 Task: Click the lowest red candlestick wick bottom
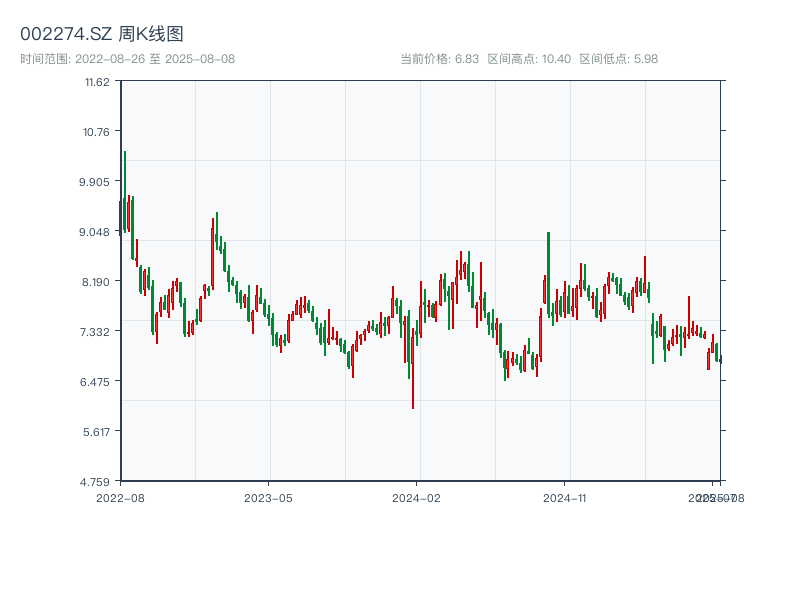(413, 408)
